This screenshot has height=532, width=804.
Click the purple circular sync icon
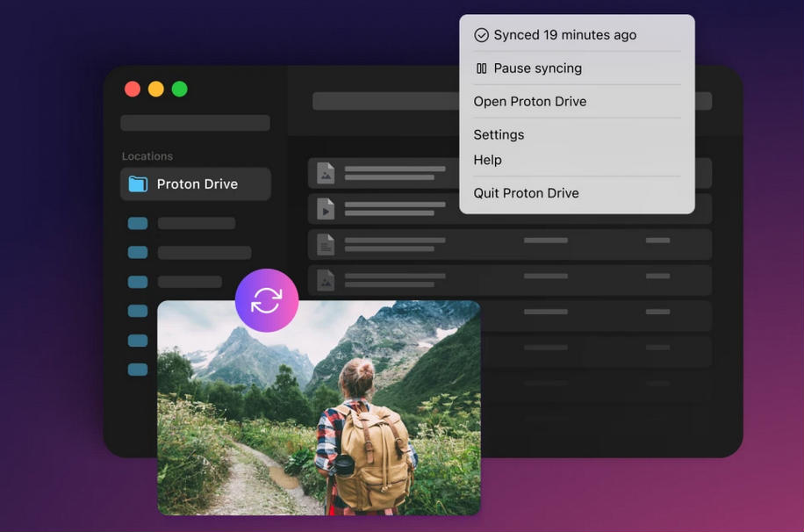pos(267,300)
